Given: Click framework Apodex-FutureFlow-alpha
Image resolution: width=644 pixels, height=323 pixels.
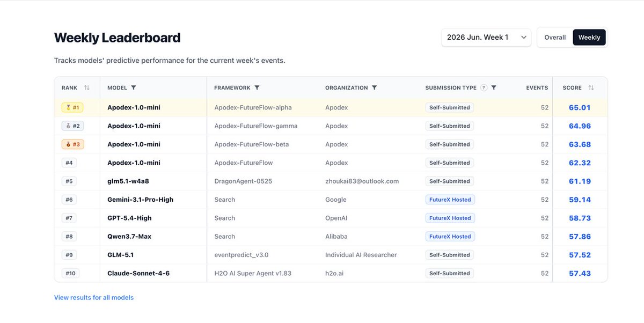Looking at the screenshot, I should (253, 107).
